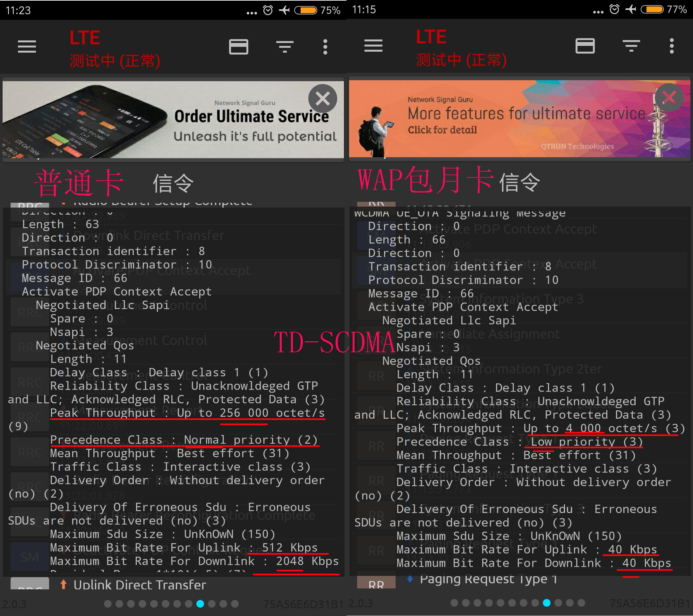Close the orange More features ad
Screen dimensions: 693x616
tap(669, 98)
